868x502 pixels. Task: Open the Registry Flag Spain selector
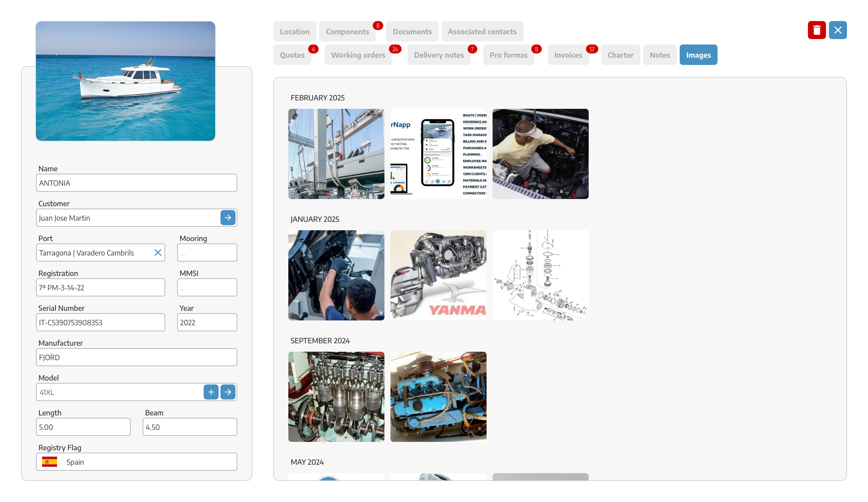point(136,462)
